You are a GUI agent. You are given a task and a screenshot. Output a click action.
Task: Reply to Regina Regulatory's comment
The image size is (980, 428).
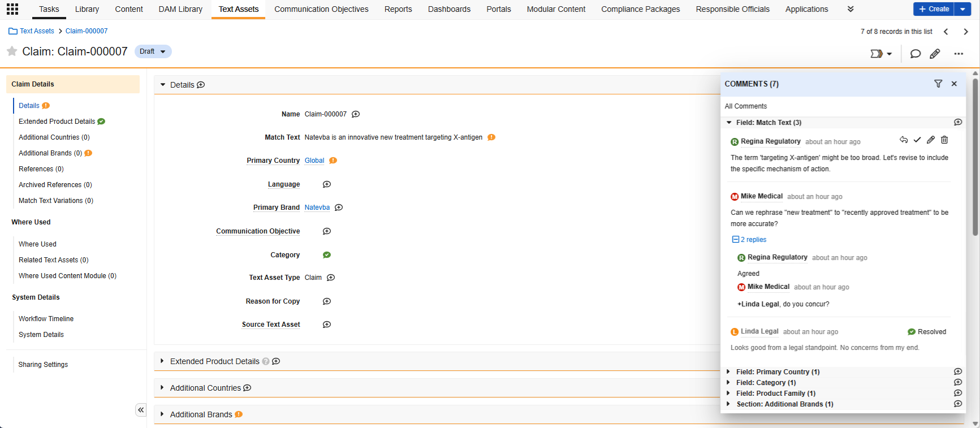[904, 140]
